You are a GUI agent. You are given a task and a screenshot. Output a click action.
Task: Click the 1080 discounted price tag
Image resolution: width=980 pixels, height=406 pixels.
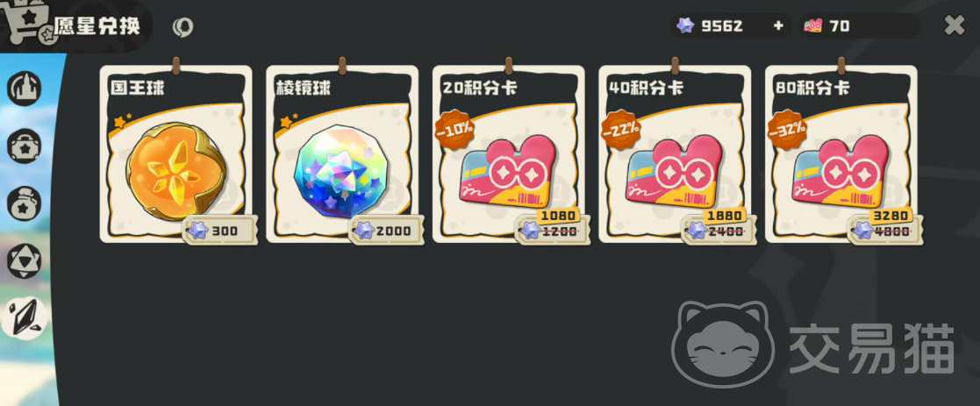point(557,216)
